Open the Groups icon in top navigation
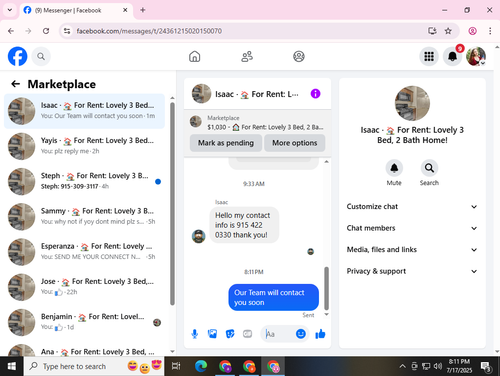This screenshot has height=376, width=500. [x=299, y=56]
